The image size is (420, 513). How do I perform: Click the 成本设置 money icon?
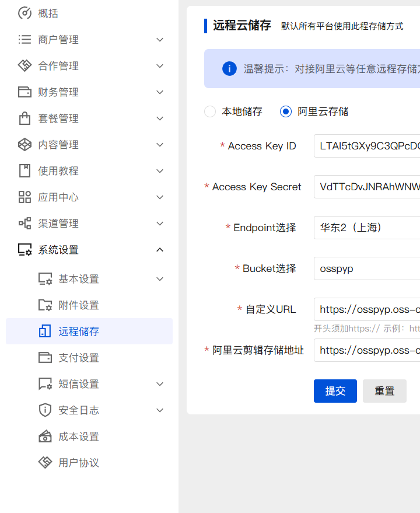[45, 437]
